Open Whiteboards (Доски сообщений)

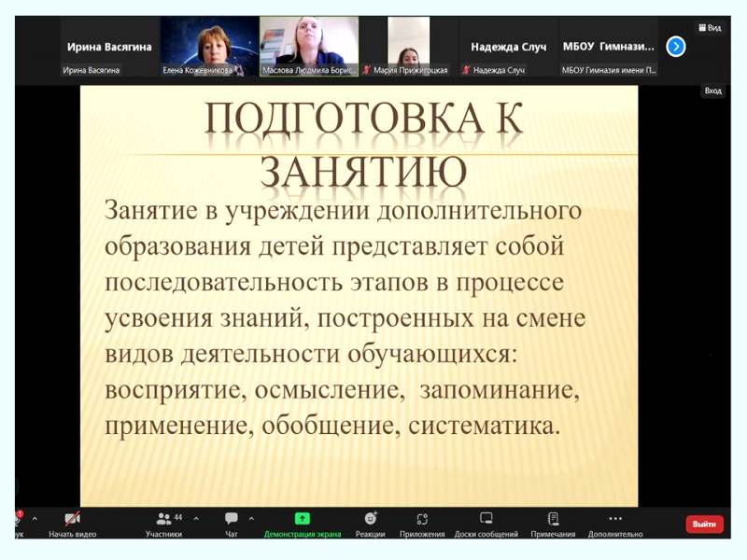pos(486,519)
